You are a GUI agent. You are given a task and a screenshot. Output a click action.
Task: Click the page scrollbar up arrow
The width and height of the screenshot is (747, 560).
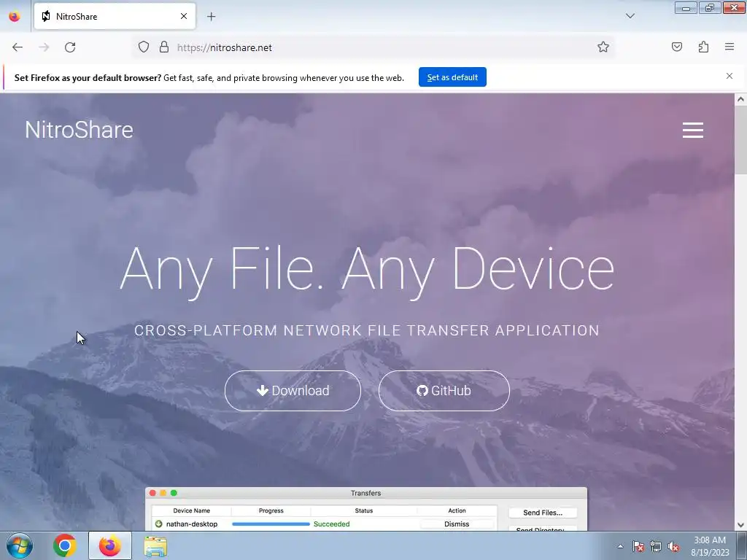pos(740,99)
